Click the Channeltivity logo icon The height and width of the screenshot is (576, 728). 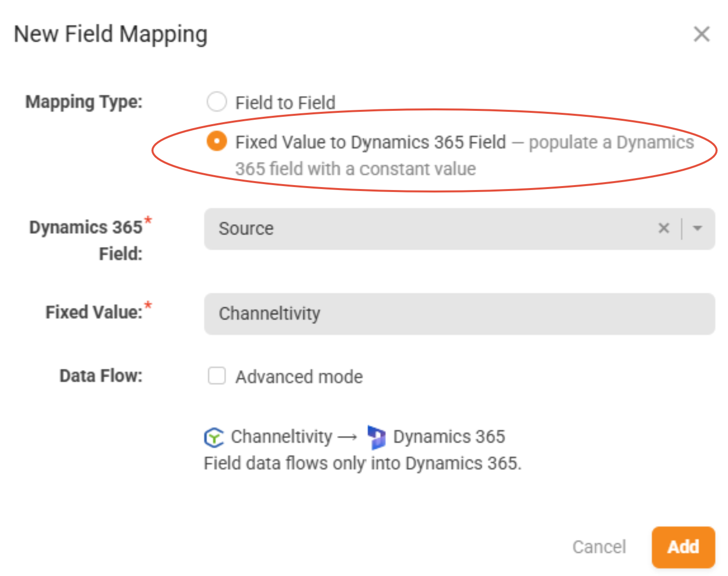pyautogui.click(x=214, y=437)
